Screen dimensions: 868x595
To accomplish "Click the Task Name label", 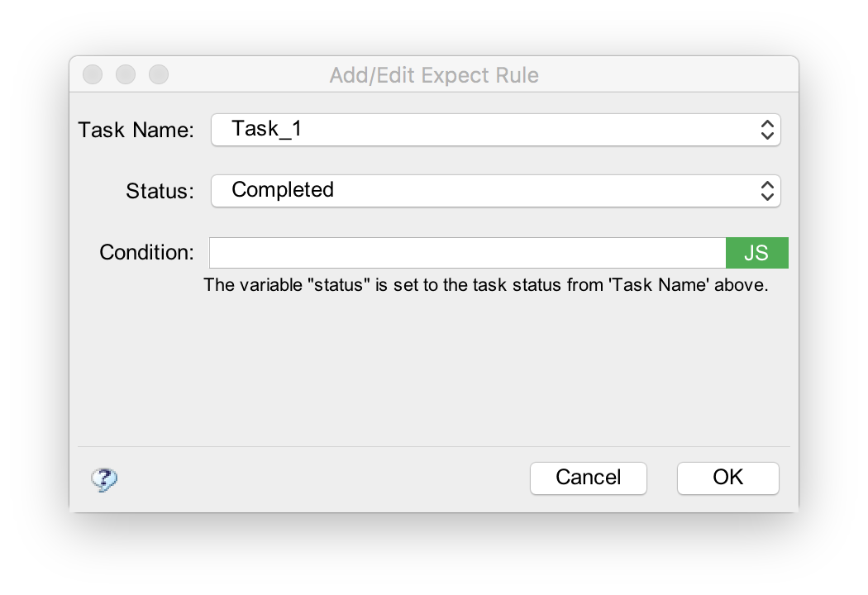I will [136, 130].
